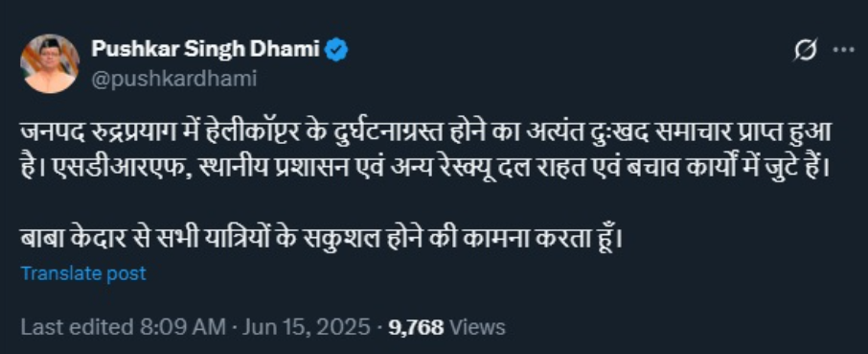Click the Translate post link
The height and width of the screenshot is (354, 868).
pyautogui.click(x=83, y=273)
